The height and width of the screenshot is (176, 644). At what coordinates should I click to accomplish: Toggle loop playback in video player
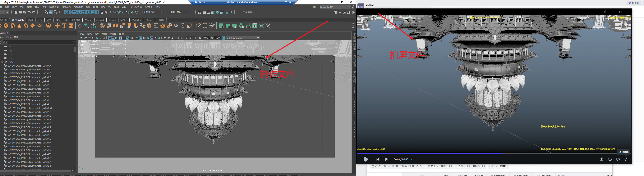(x=610, y=159)
